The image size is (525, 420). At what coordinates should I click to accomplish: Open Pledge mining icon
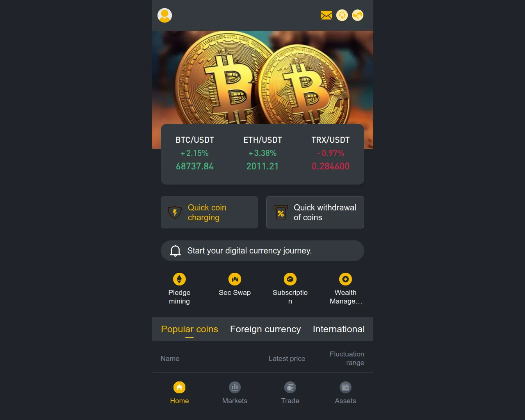coord(179,279)
